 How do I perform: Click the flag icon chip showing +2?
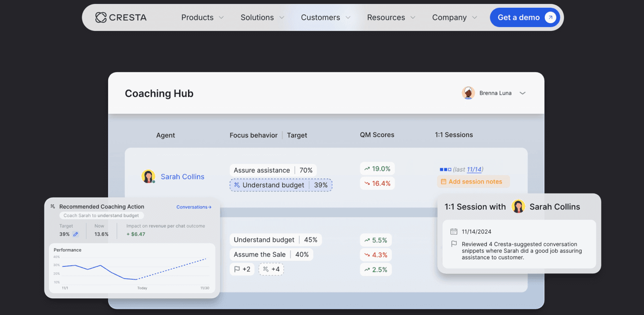242,270
